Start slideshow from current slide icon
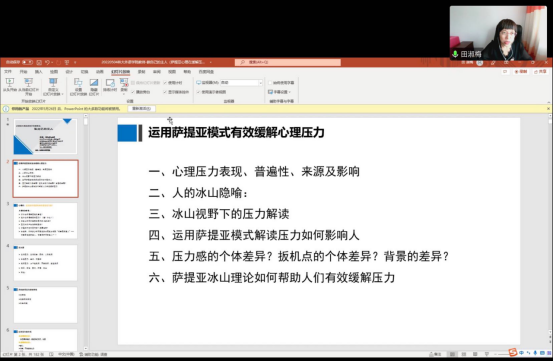 click(x=28, y=87)
